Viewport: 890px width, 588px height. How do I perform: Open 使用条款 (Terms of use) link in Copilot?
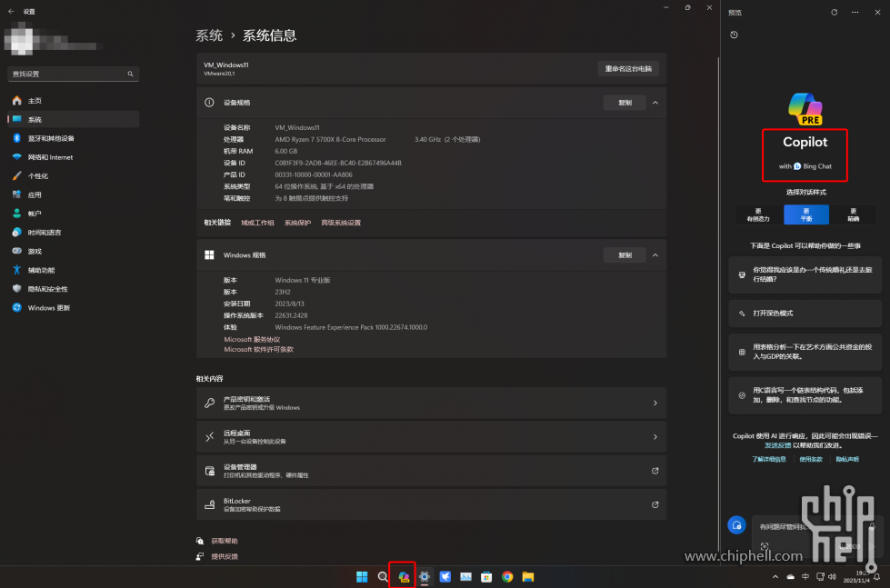tap(811, 459)
